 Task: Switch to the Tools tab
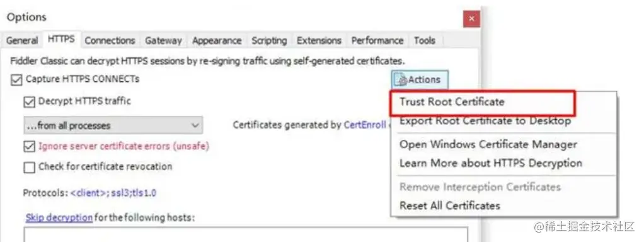tap(424, 40)
